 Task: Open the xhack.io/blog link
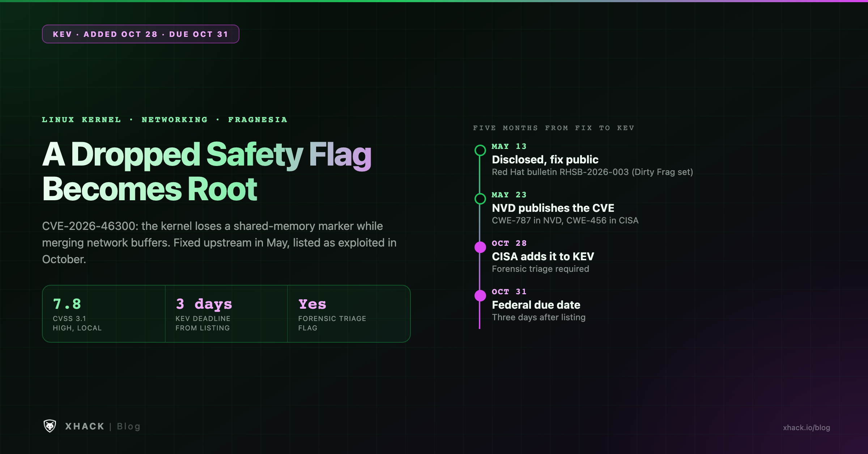coord(807,427)
